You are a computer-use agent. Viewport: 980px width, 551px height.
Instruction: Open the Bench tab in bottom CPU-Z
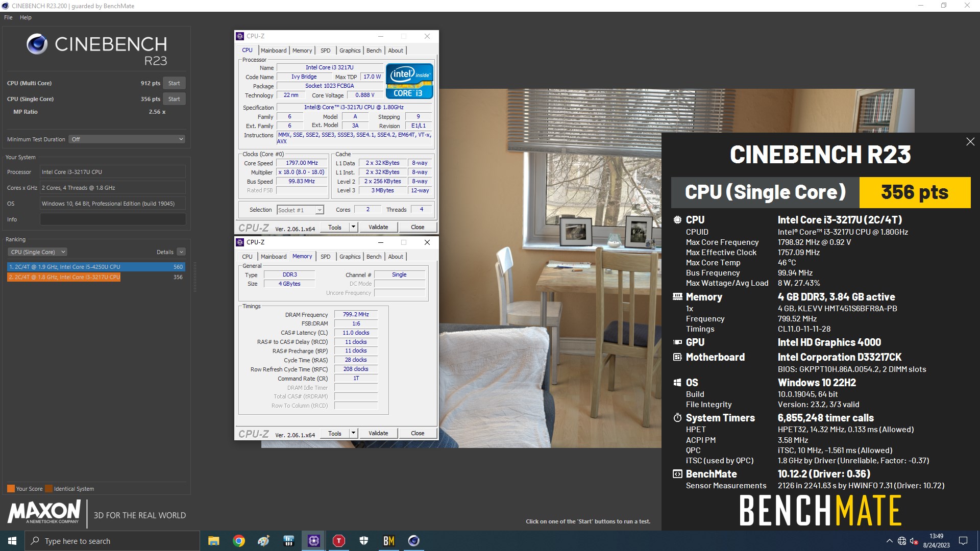[x=374, y=257]
